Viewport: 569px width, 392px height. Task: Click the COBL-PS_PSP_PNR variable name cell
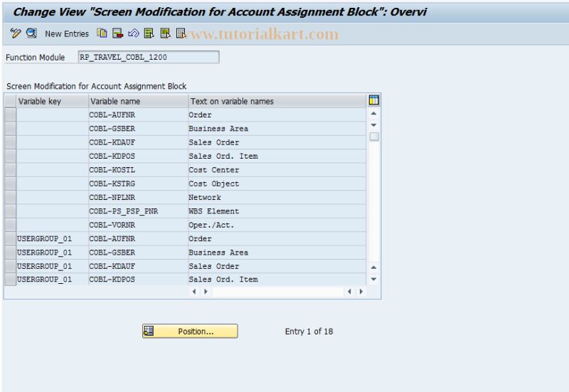tap(138, 211)
